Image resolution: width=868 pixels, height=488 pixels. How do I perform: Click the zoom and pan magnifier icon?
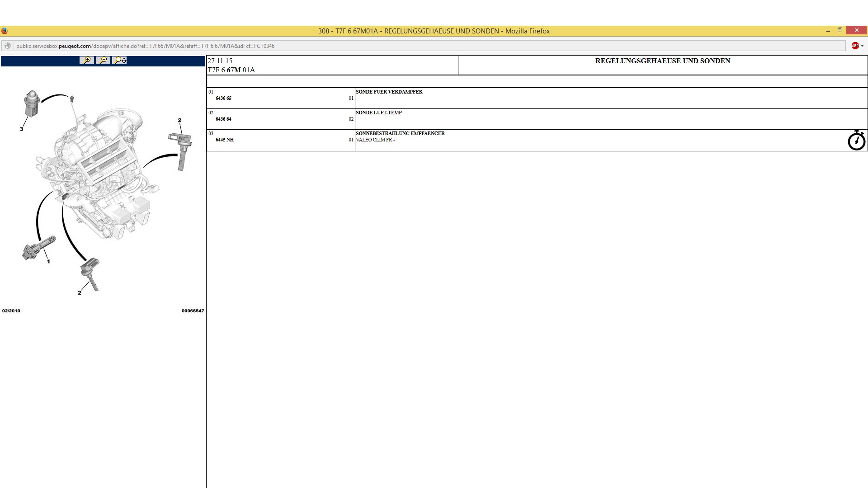click(x=120, y=60)
